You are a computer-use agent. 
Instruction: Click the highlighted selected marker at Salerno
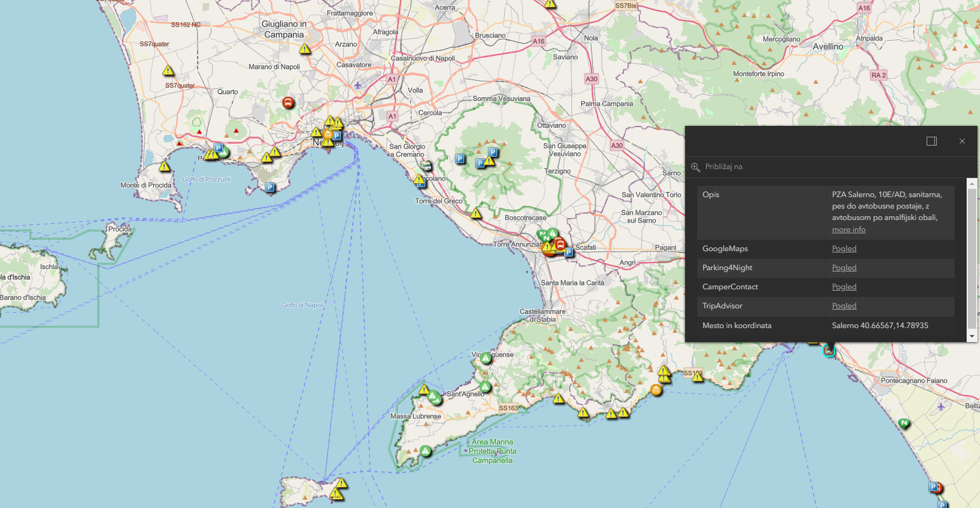click(829, 350)
